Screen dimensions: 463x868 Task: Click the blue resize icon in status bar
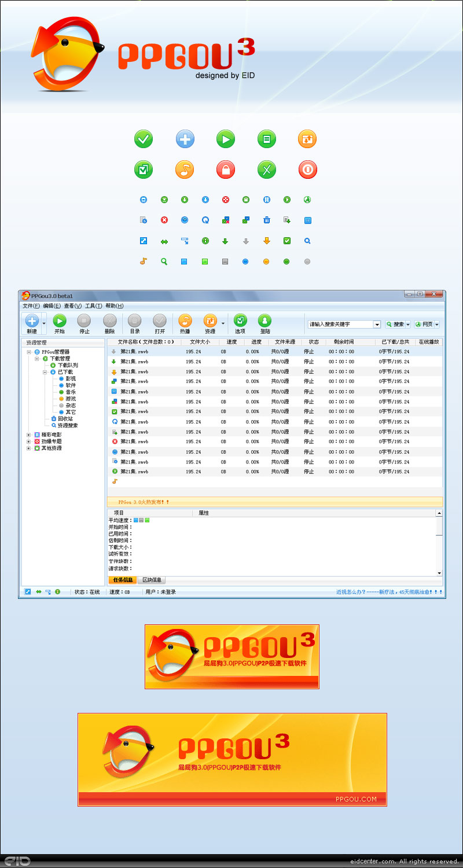28,592
